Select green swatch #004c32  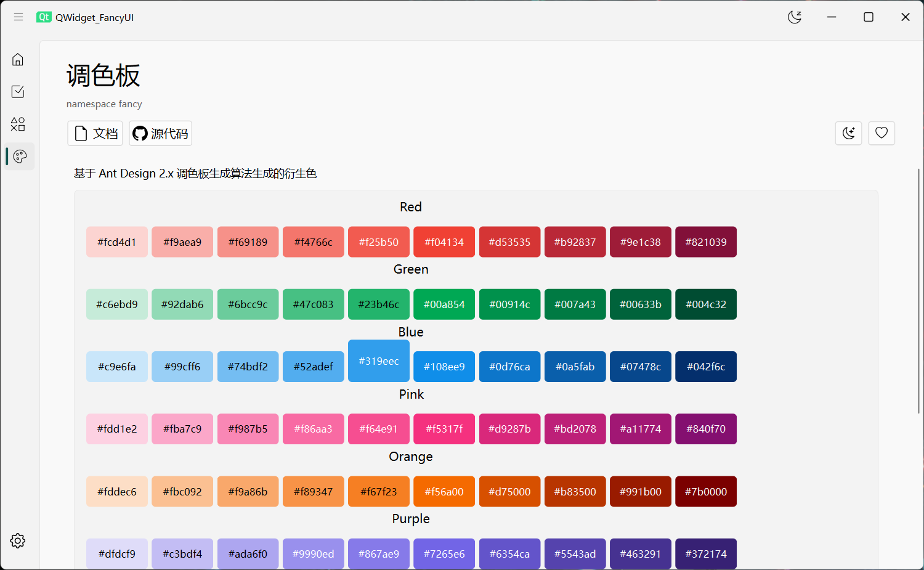point(706,304)
